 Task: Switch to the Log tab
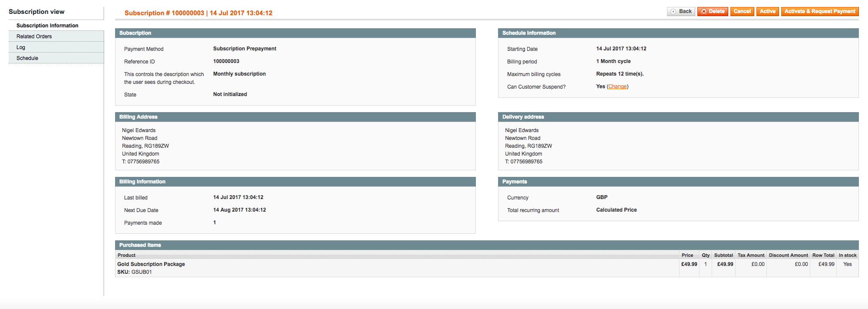coord(21,47)
